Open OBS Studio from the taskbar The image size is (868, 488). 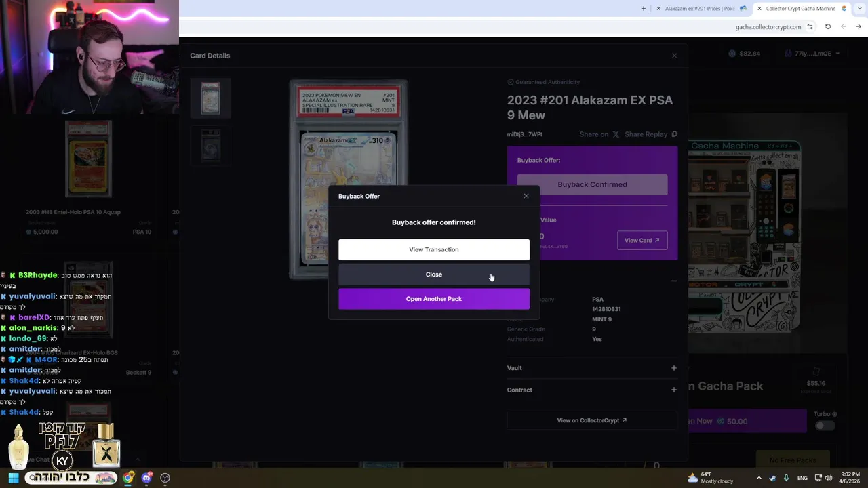pos(165,478)
